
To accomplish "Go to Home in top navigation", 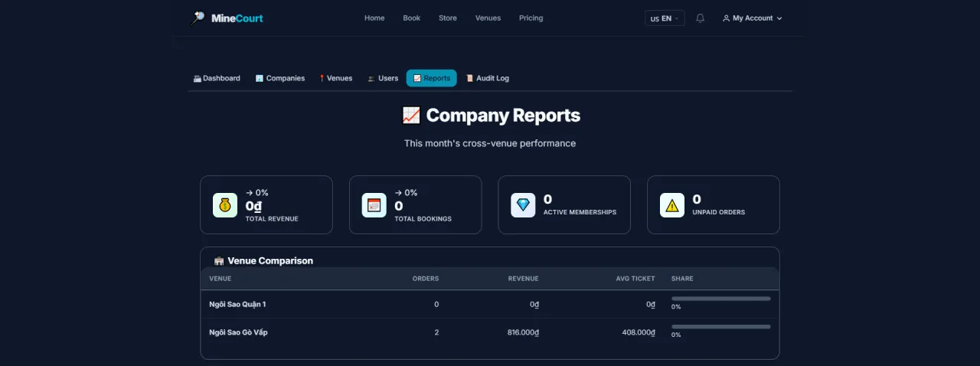I will (x=374, y=18).
